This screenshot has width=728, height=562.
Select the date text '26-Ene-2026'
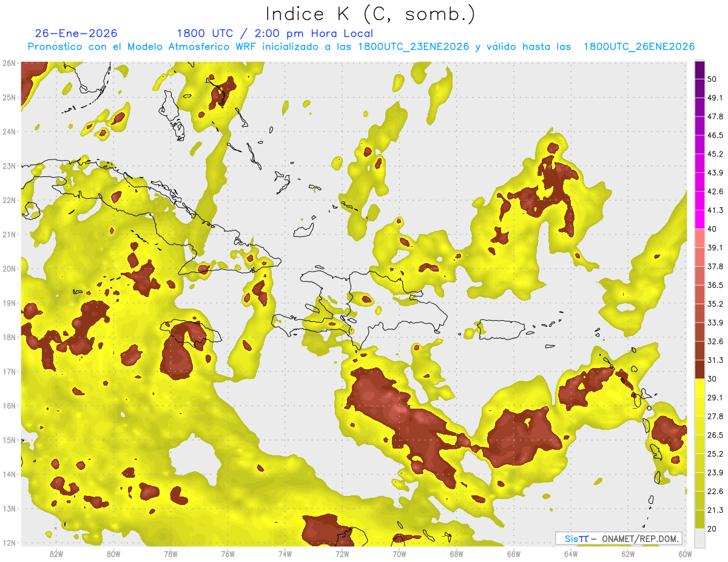[76, 33]
